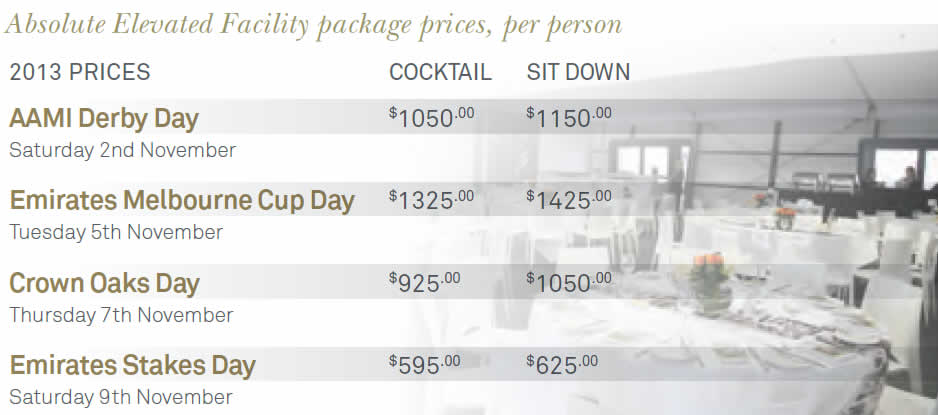Select the Saturday 9th November date
Viewport: 938px width, 415px height.
[121, 397]
